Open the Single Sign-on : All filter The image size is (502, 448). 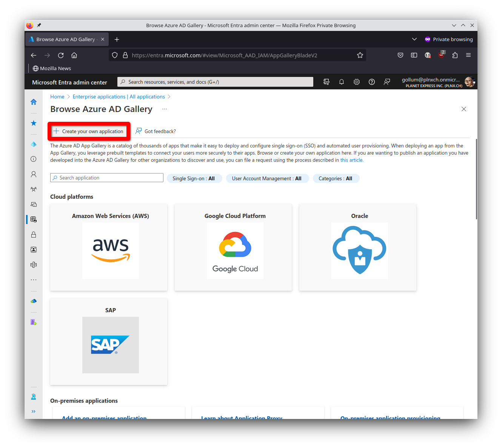194,178
